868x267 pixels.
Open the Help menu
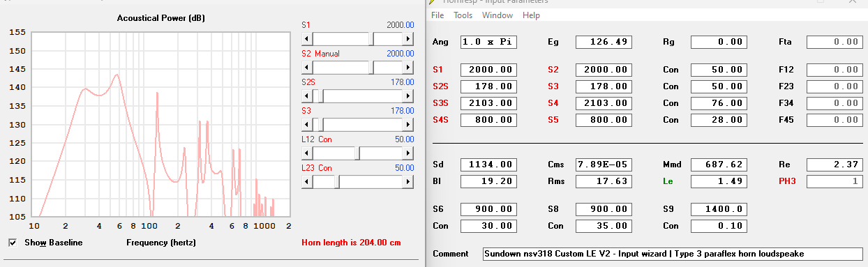[531, 15]
